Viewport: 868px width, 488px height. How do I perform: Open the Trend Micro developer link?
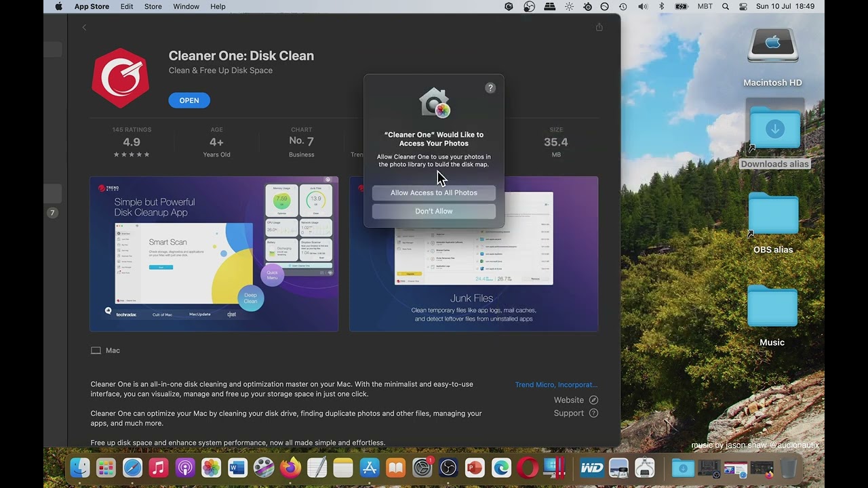coord(556,384)
